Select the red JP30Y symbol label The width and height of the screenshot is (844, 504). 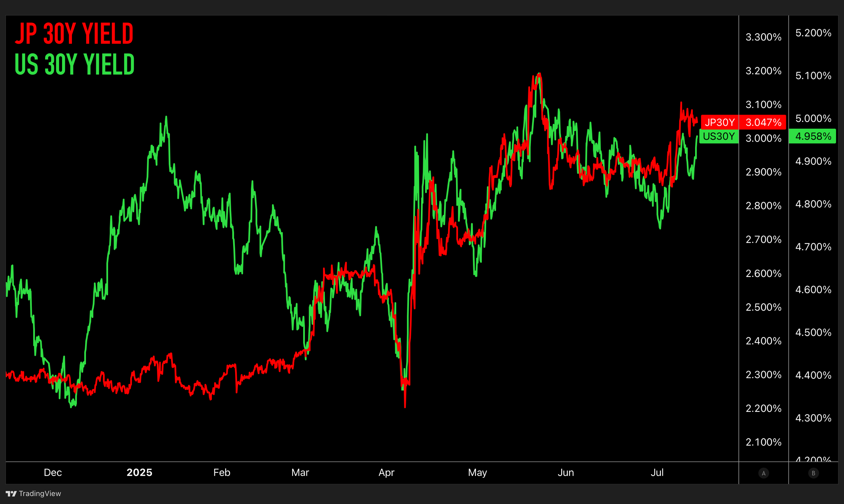pyautogui.click(x=720, y=122)
